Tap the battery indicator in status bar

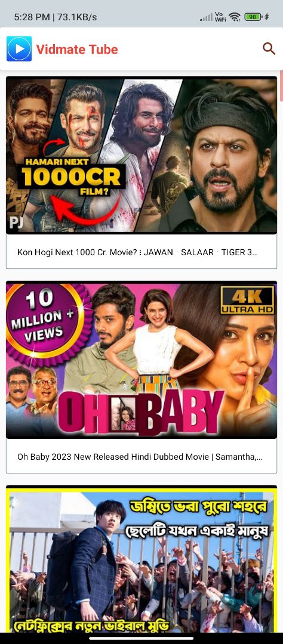coord(253,17)
